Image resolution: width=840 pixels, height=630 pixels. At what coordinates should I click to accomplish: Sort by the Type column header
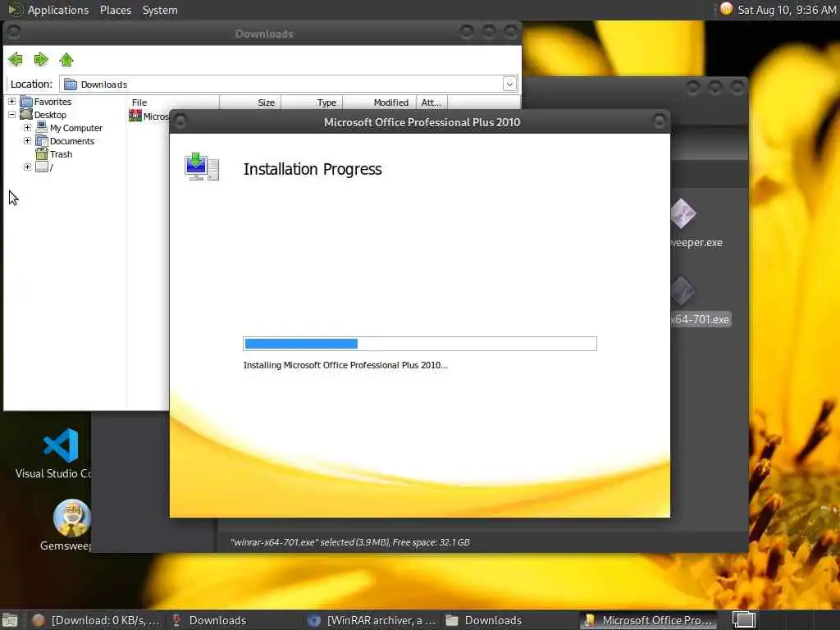click(x=312, y=103)
